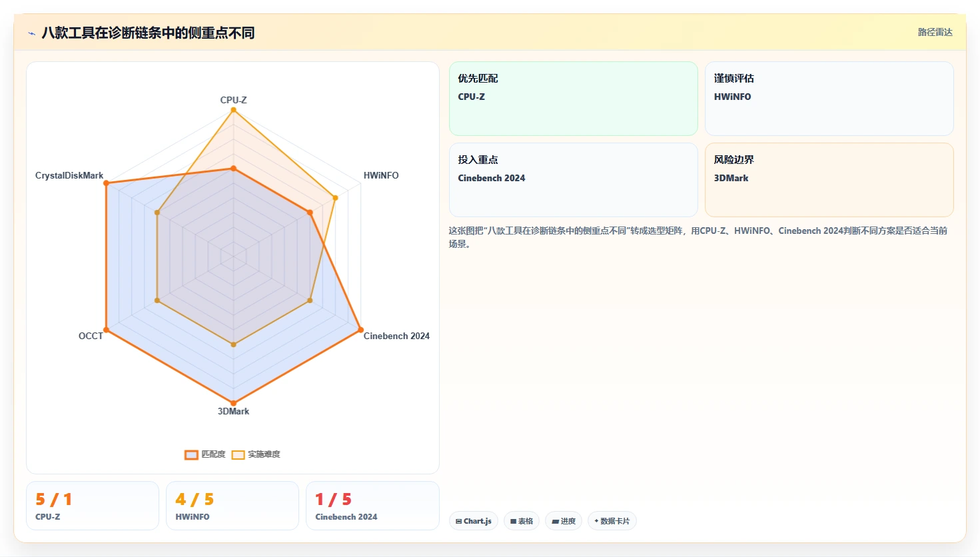
Task: Click the 表格 tag chip
Action: (522, 521)
